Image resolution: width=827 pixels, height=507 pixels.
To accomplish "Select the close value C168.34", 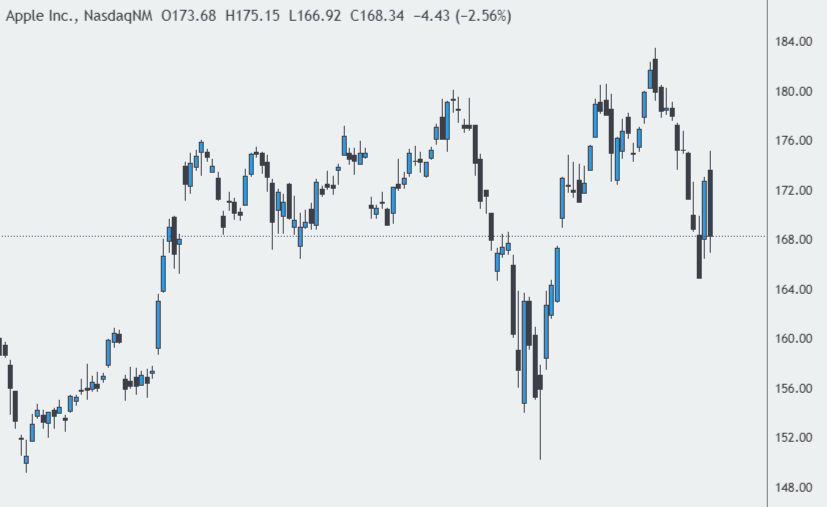I will [x=377, y=16].
